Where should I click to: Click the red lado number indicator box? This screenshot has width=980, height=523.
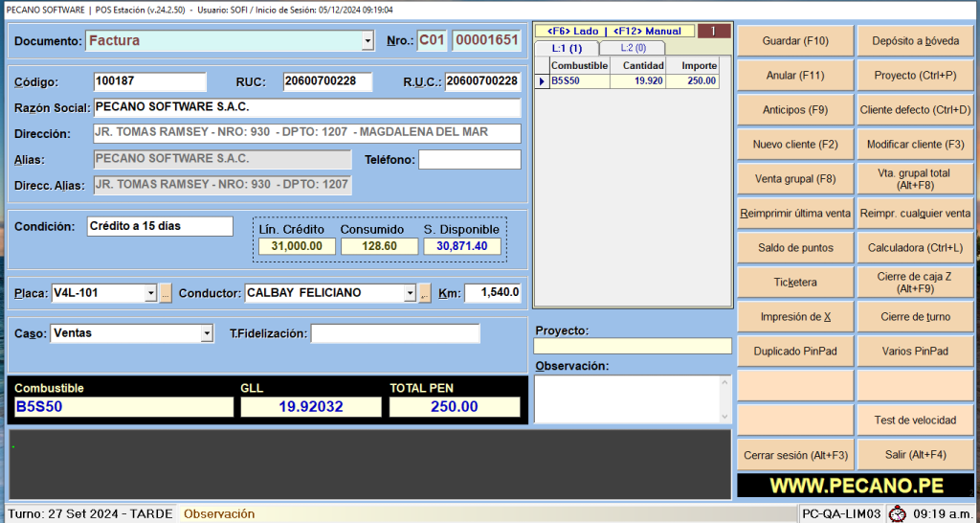coord(714,32)
